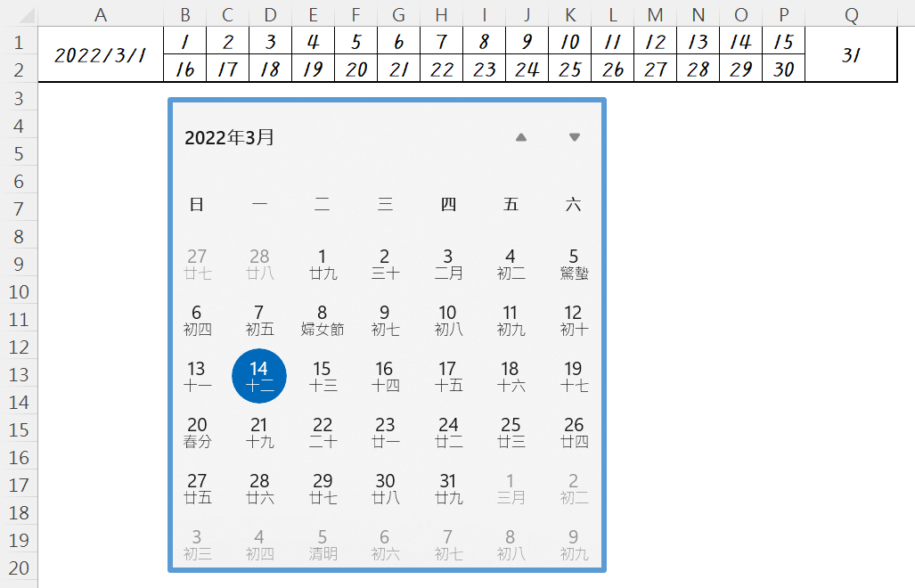Select column M header
The image size is (915, 588).
point(656,14)
